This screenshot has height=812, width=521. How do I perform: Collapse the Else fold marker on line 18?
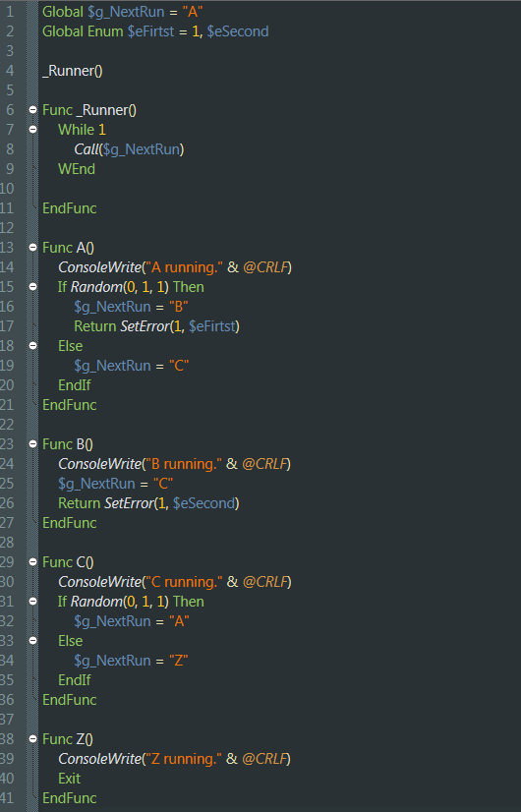click(32, 346)
